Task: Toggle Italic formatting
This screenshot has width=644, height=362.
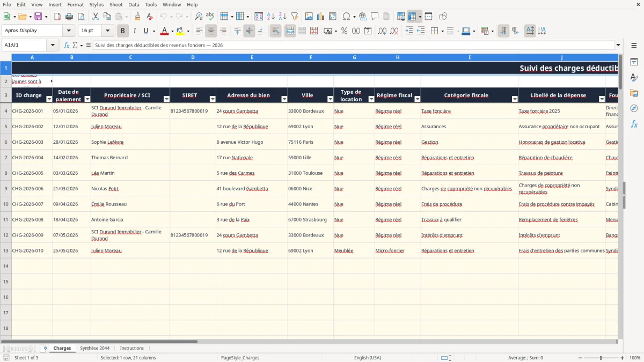Action: tap(135, 31)
